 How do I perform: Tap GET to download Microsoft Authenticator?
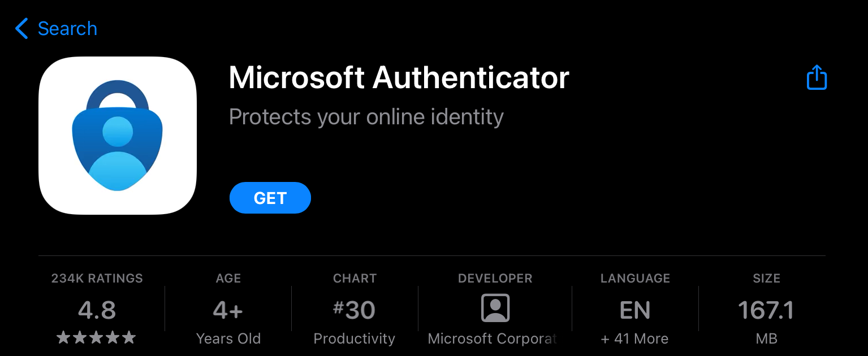pyautogui.click(x=270, y=198)
